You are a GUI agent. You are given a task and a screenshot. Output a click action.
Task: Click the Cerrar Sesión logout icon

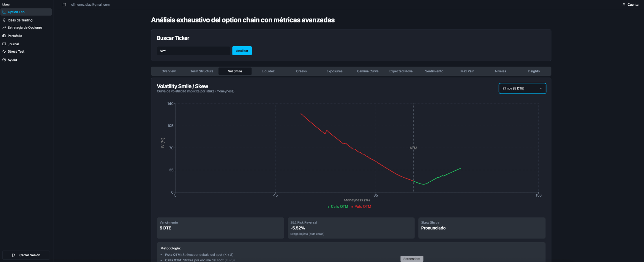tap(14, 255)
